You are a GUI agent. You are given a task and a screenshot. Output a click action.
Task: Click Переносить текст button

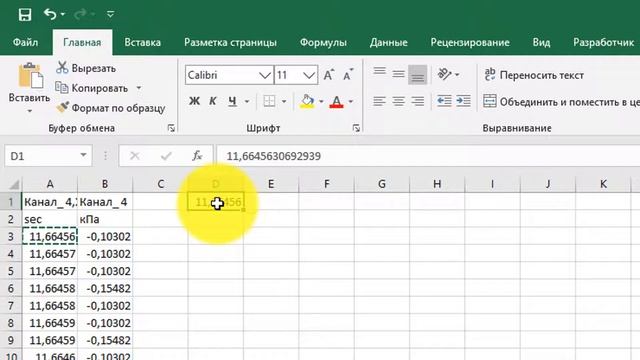[x=534, y=75]
